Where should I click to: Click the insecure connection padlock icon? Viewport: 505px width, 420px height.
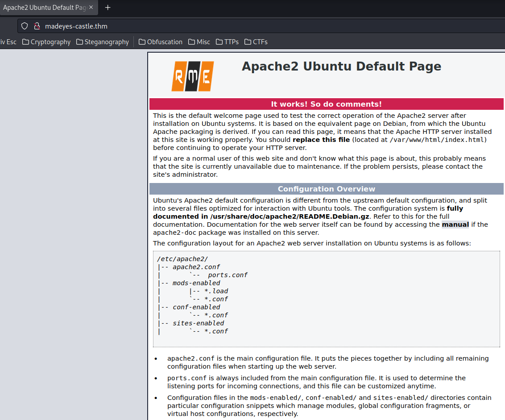(x=37, y=26)
